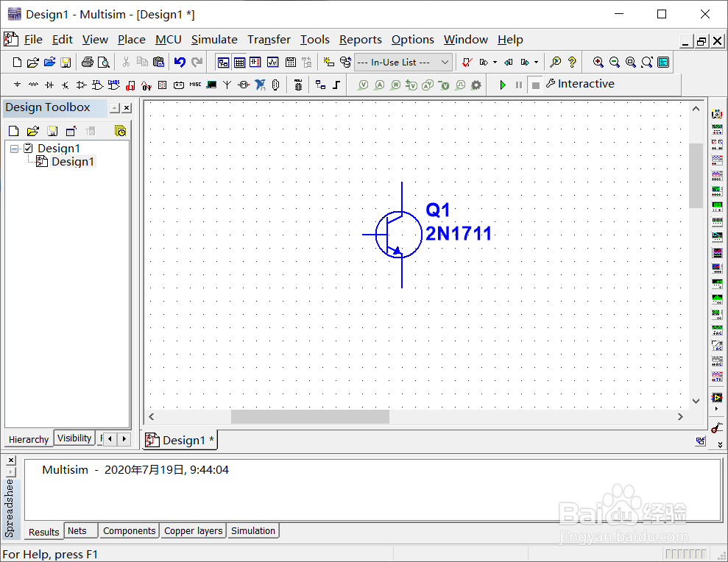Place an RF antenna component
Image resolution: width=728 pixels, height=562 pixels.
click(x=227, y=85)
